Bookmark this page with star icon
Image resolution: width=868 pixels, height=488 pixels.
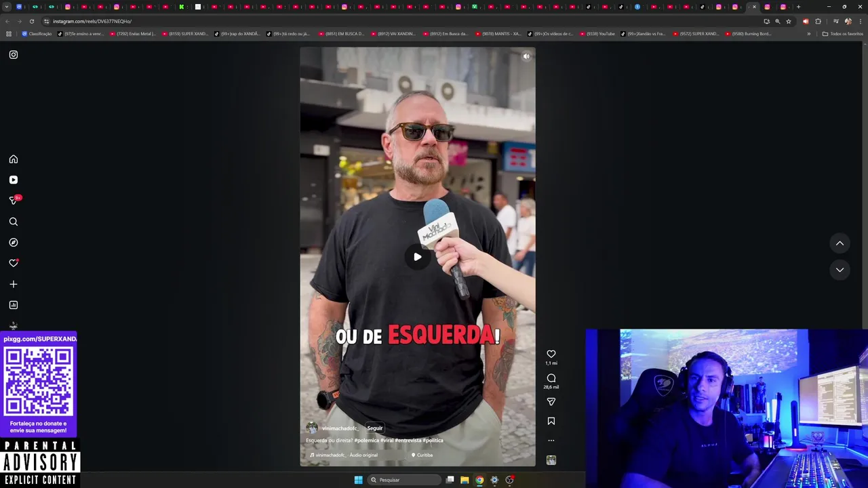pos(788,21)
